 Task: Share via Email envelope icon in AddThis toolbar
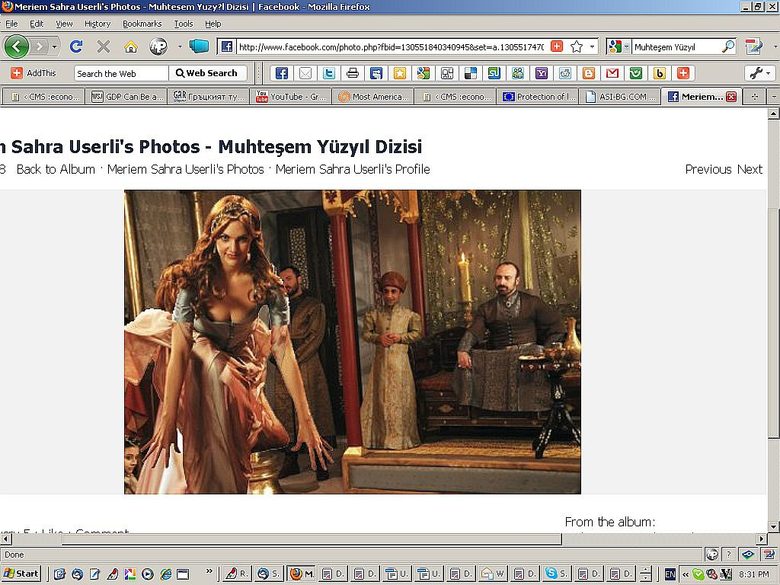pyautogui.click(x=305, y=74)
